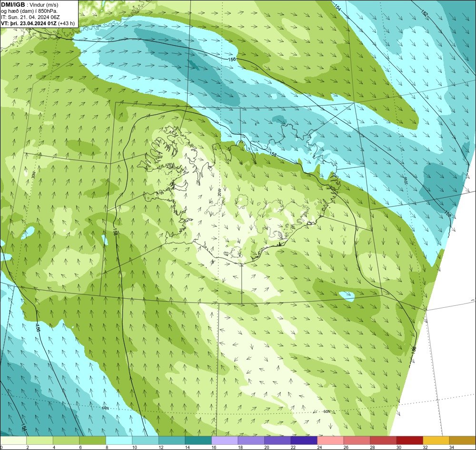Click legend tick value '2'
The width and height of the screenshot is (476, 450).
click(28, 447)
